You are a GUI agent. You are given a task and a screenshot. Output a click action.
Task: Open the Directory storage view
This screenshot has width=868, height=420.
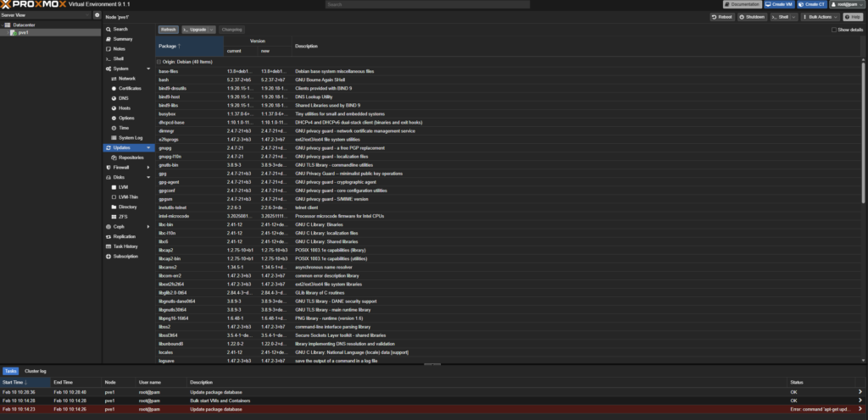click(x=127, y=207)
